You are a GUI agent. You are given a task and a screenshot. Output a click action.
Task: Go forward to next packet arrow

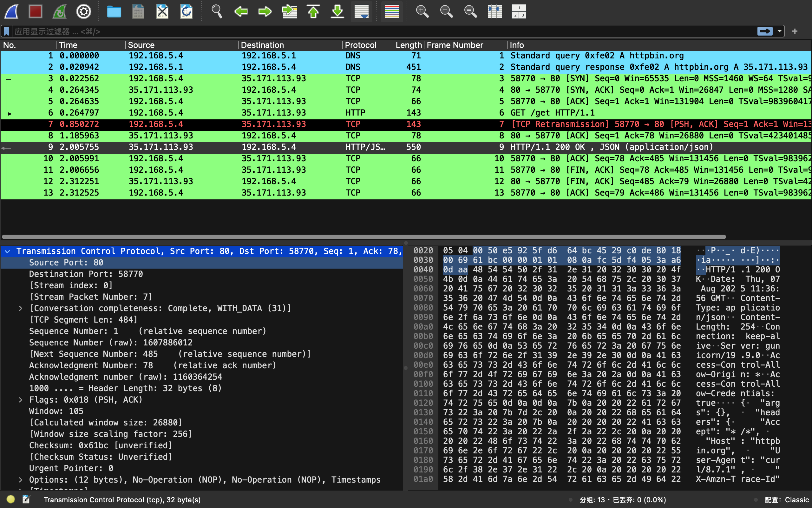pyautogui.click(x=265, y=11)
